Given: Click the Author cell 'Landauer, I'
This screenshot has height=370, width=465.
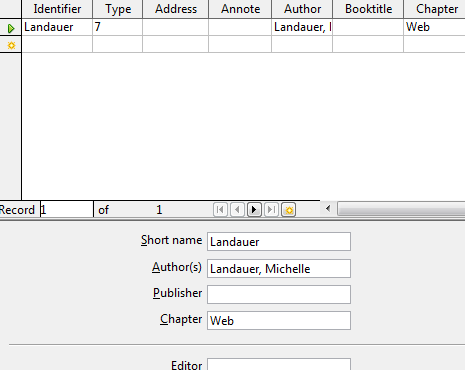Looking at the screenshot, I should 302,27.
